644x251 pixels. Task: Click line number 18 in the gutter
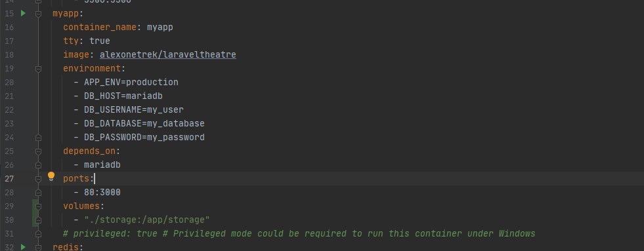pos(9,54)
